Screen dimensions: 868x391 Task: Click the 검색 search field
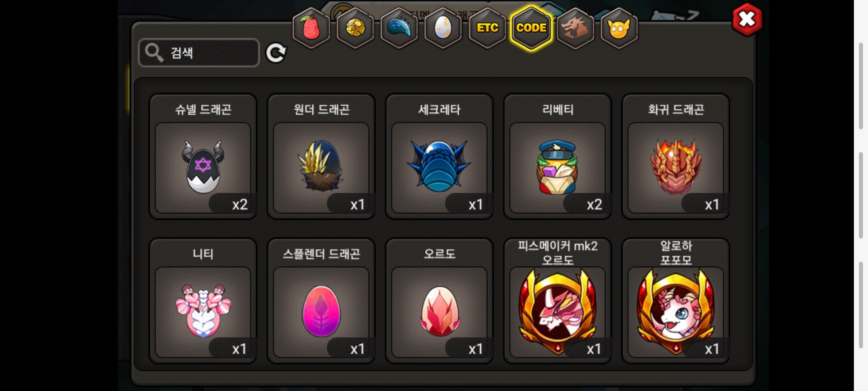[x=199, y=53]
